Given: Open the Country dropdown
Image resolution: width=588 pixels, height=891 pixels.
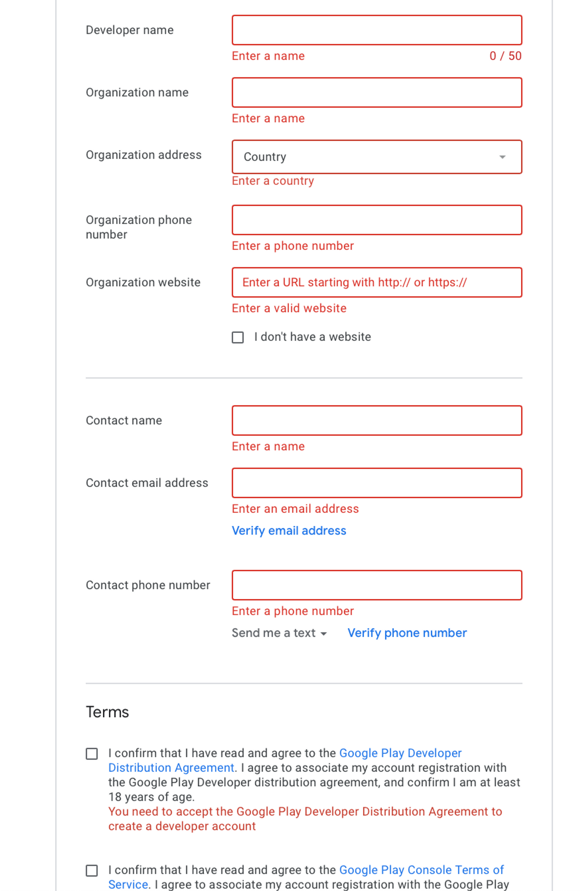Looking at the screenshot, I should pos(377,157).
